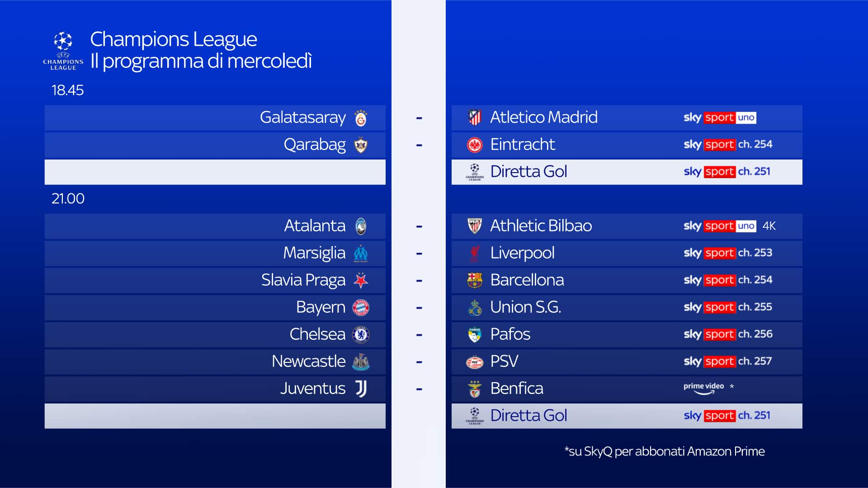Click the Newcastle club crest
The height and width of the screenshot is (488, 868).
tap(361, 362)
